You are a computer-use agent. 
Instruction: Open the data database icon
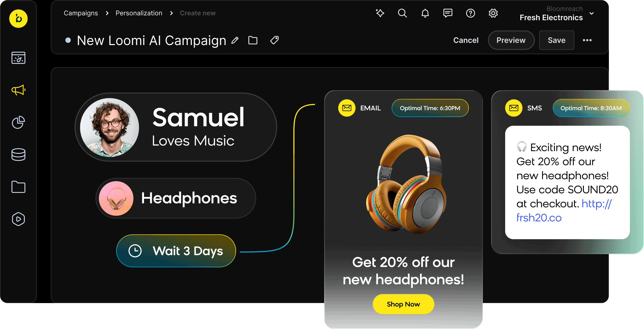(18, 155)
